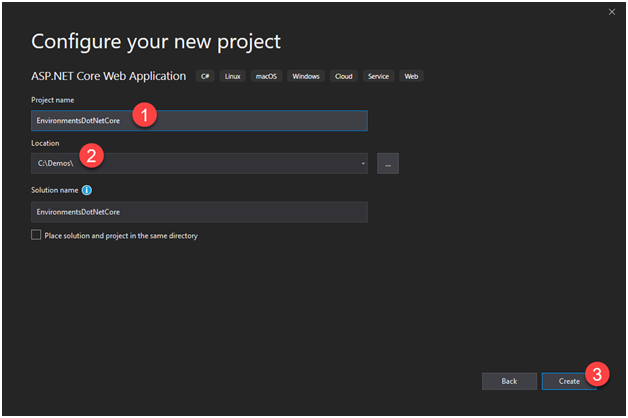Click the C# language tag
The height and width of the screenshot is (418, 628).
tap(206, 76)
